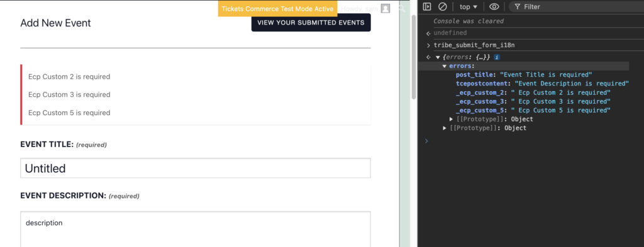The width and height of the screenshot is (644, 247).
Task: Select the tribe_submit_form_i18n console entry
Action: tap(474, 45)
